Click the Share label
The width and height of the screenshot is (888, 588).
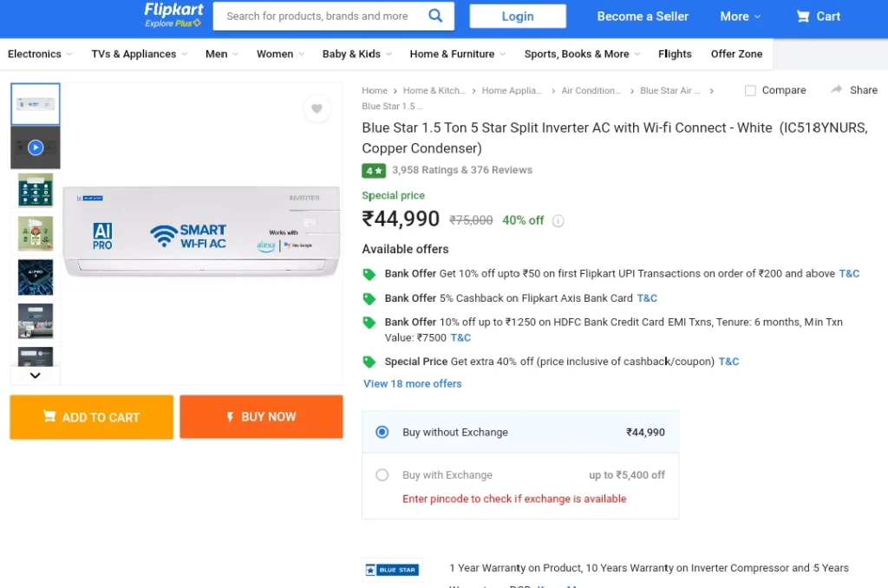tap(863, 90)
